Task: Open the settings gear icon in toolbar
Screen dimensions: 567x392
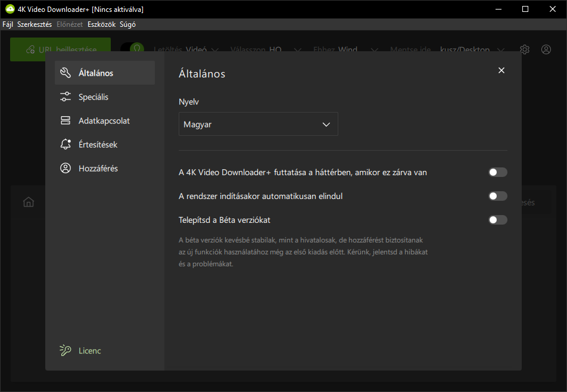Action: click(525, 49)
